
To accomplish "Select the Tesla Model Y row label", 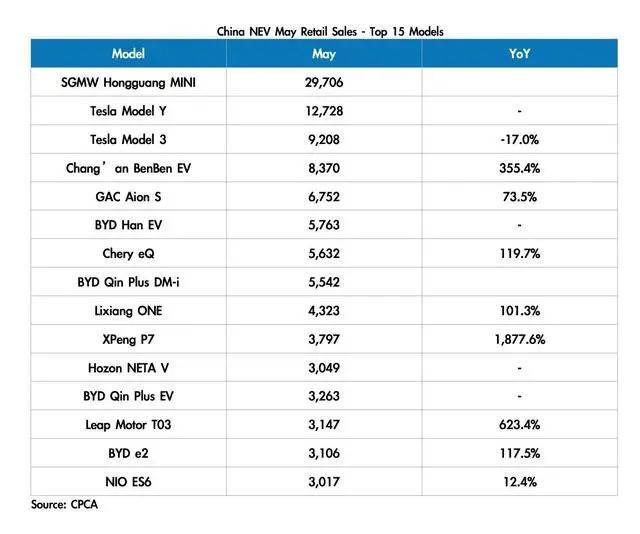I will click(128, 111).
